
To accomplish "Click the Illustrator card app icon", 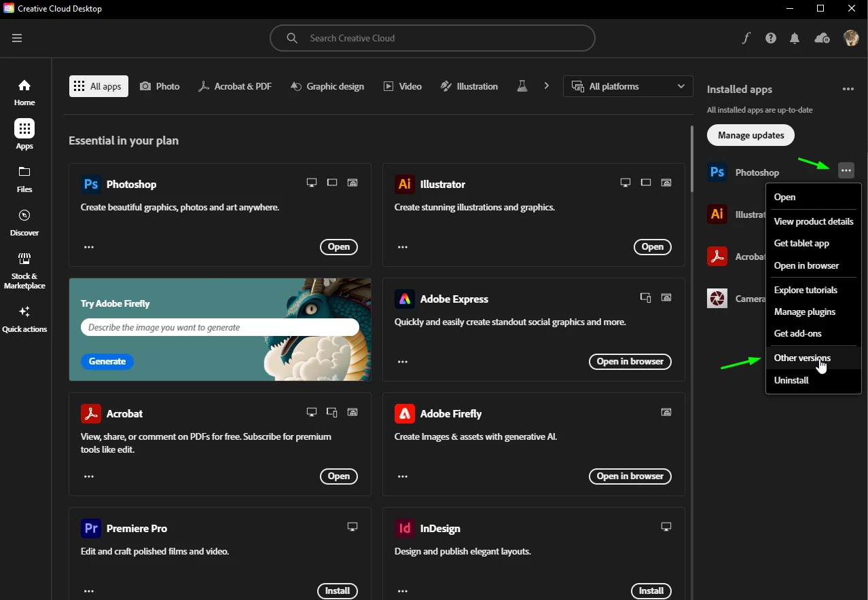I will click(x=404, y=184).
